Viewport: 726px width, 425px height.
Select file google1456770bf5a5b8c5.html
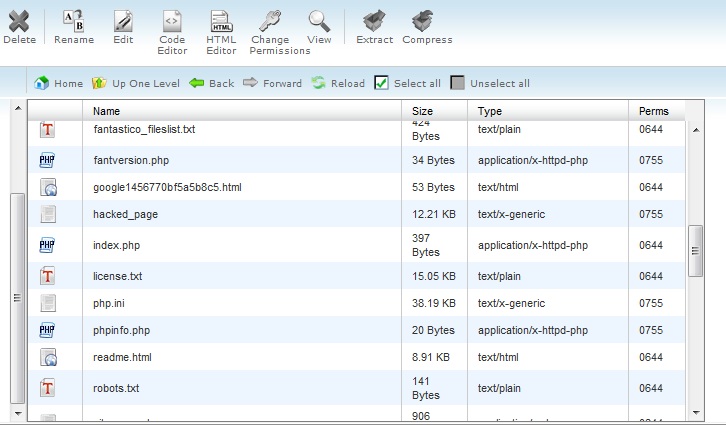tap(167, 187)
